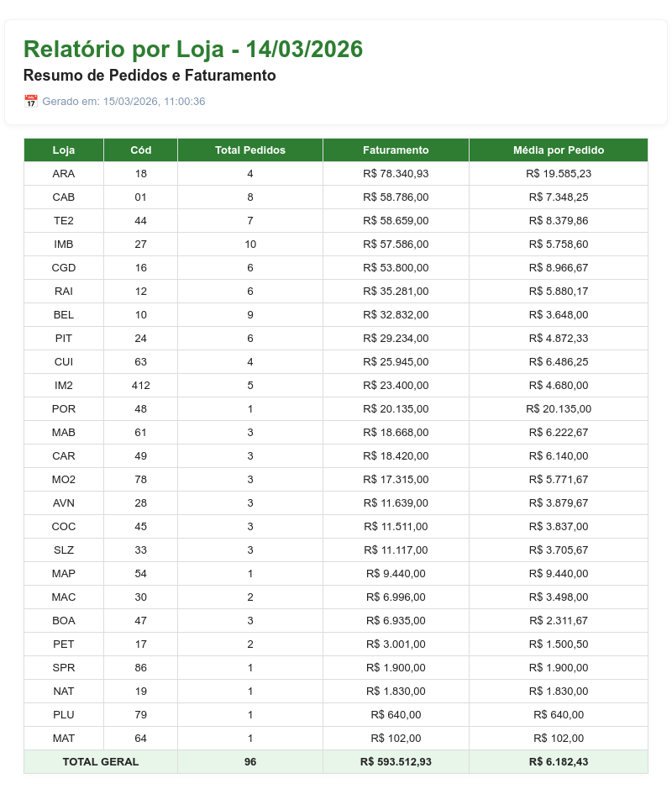Viewport: 672px width, 789px height.
Task: Click faturamento value R$ 58.786,00 for CAB
Action: (396, 197)
